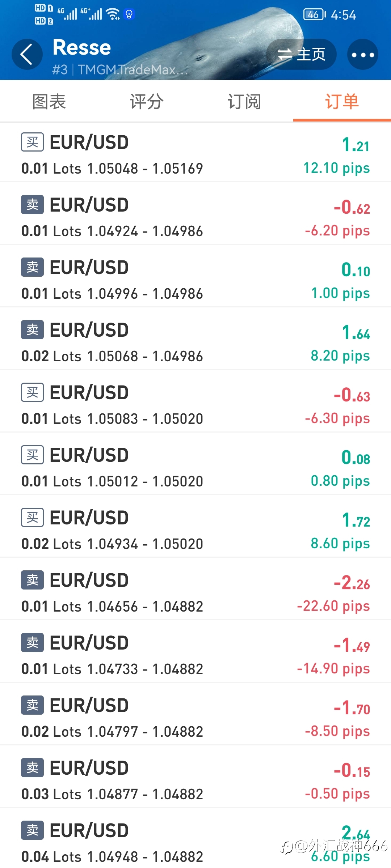The height and width of the screenshot is (868, 391).
Task: Tap the 买 icon on the 1.05083 order
Action: (32, 392)
